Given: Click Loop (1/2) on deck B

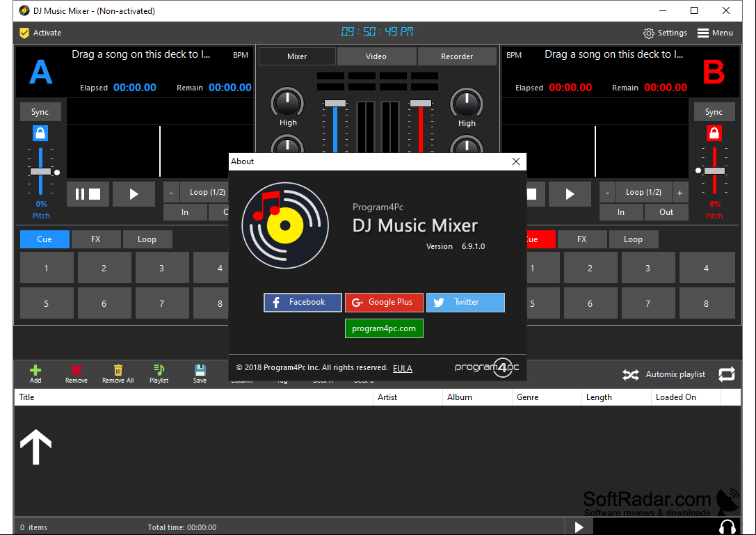Looking at the screenshot, I should point(643,193).
